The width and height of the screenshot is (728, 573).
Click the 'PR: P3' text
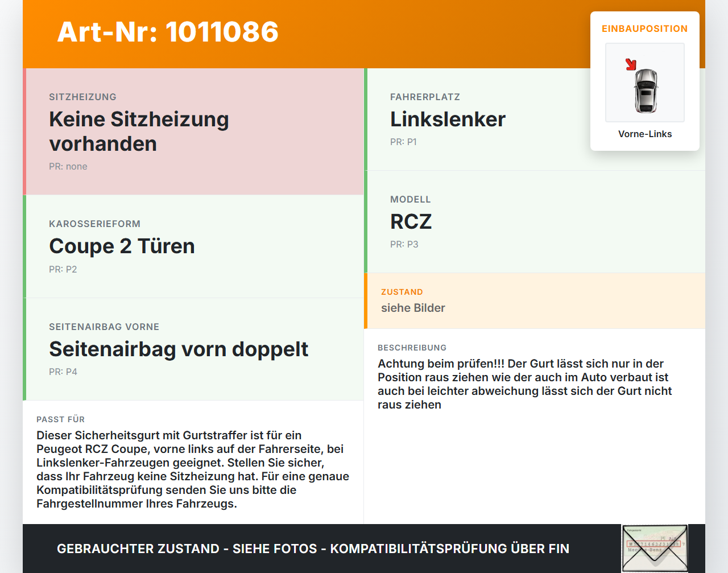click(x=404, y=244)
